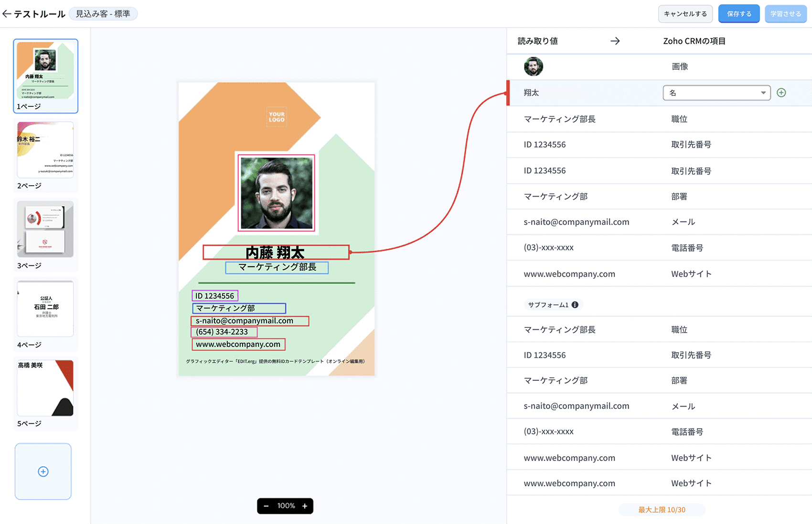The width and height of the screenshot is (812, 524).
Task: Click the YOUR LOGO placeholder on card
Action: click(277, 116)
